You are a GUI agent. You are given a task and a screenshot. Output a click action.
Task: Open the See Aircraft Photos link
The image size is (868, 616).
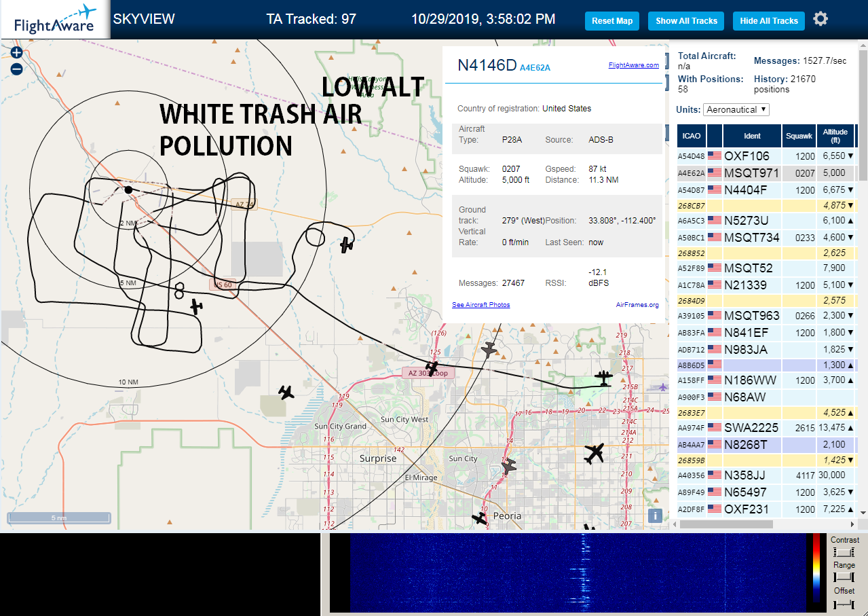click(481, 305)
